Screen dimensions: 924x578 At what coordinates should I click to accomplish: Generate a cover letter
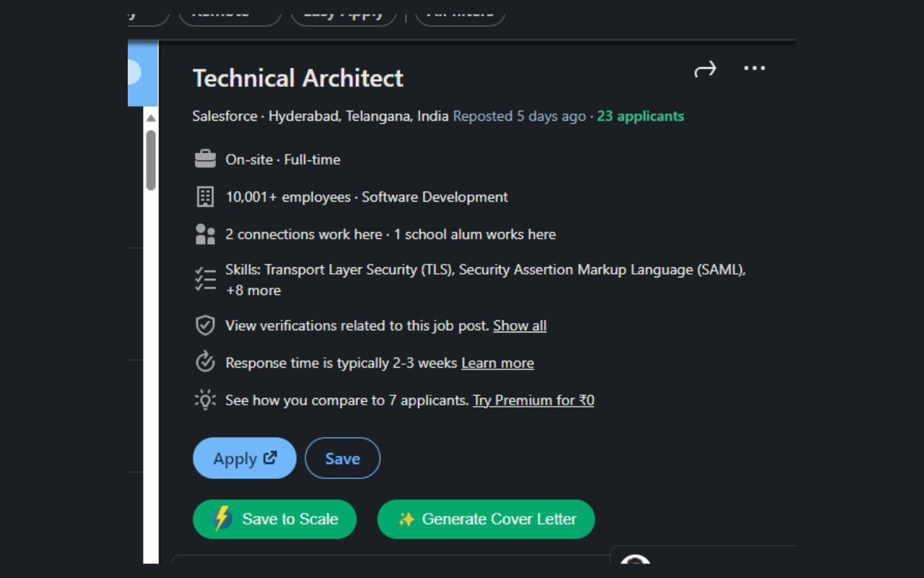(486, 519)
